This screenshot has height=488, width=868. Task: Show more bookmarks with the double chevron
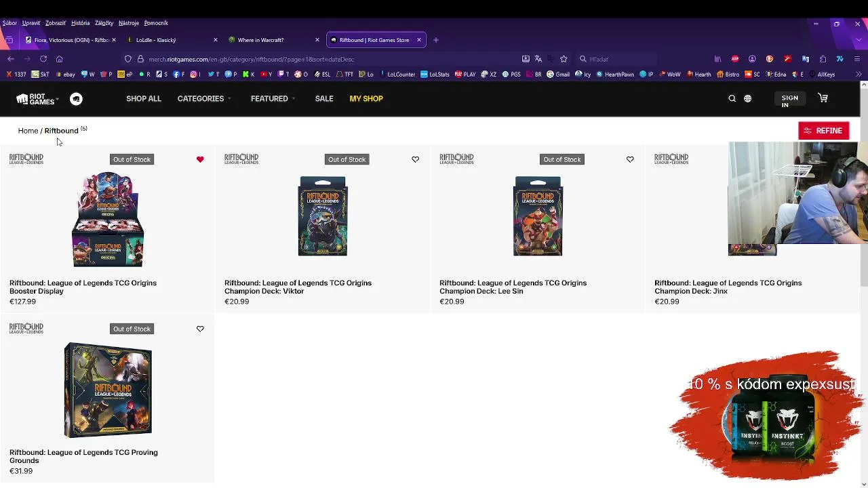pos(859,75)
